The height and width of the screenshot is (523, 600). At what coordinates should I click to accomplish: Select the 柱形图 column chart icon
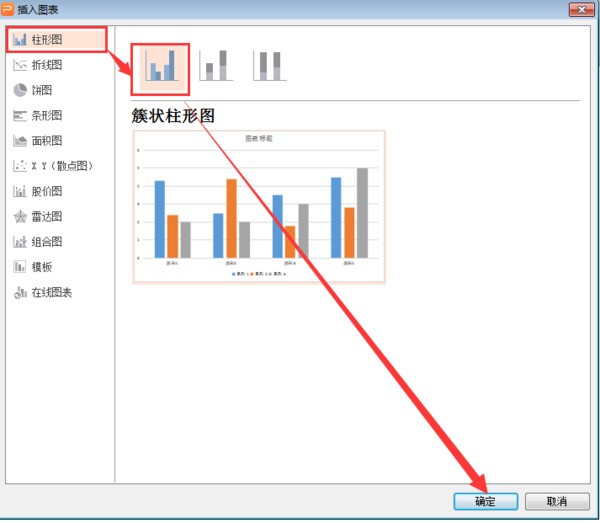click(x=20, y=40)
